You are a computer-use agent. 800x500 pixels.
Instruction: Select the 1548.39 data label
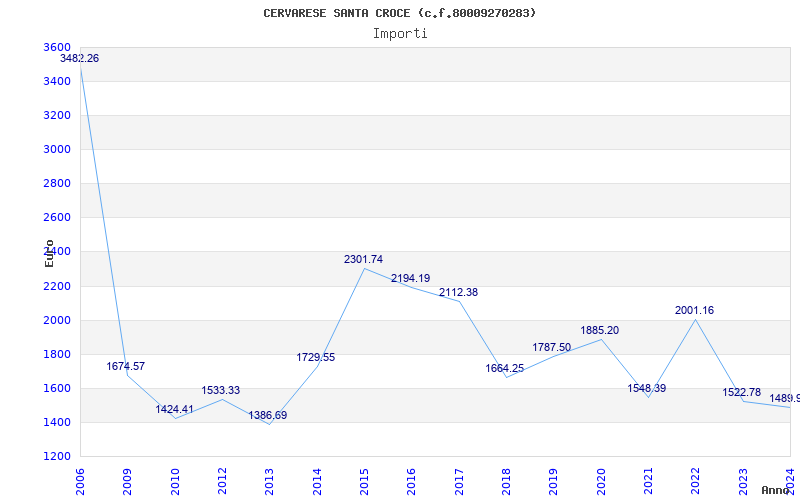[x=646, y=388]
